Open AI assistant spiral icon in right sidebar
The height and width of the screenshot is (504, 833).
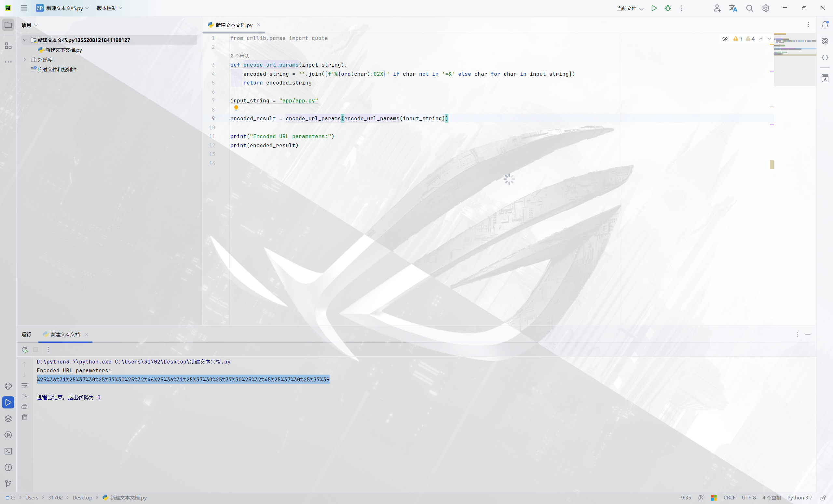[x=825, y=41]
